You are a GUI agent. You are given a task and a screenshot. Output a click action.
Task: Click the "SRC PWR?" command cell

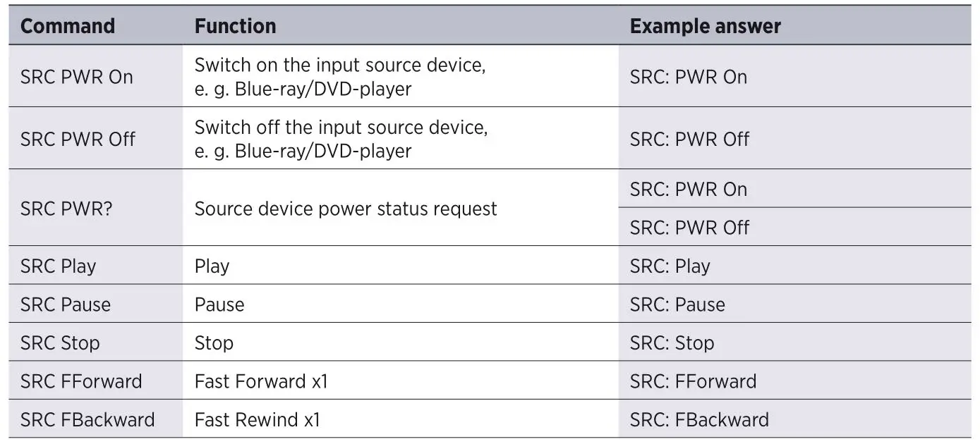pos(68,209)
